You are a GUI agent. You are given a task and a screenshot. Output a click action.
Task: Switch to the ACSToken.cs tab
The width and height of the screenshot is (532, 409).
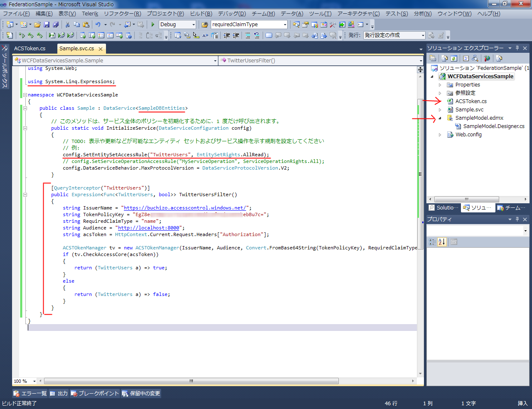30,49
